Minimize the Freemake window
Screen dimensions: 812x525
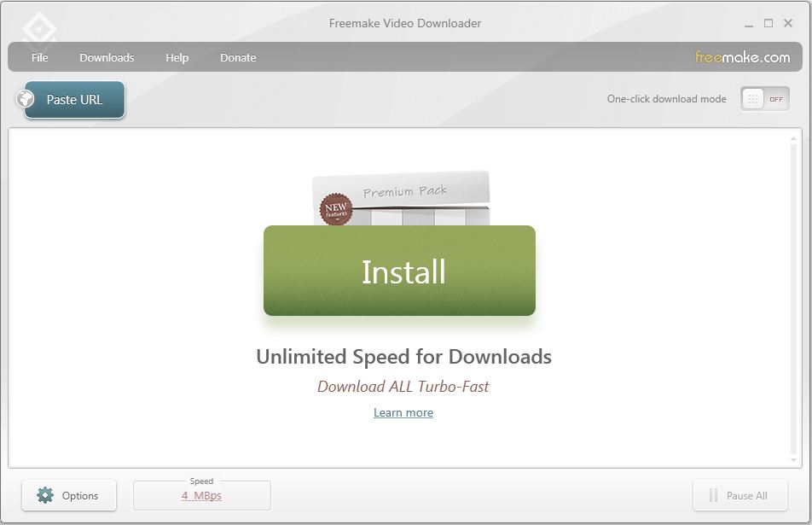pos(749,24)
